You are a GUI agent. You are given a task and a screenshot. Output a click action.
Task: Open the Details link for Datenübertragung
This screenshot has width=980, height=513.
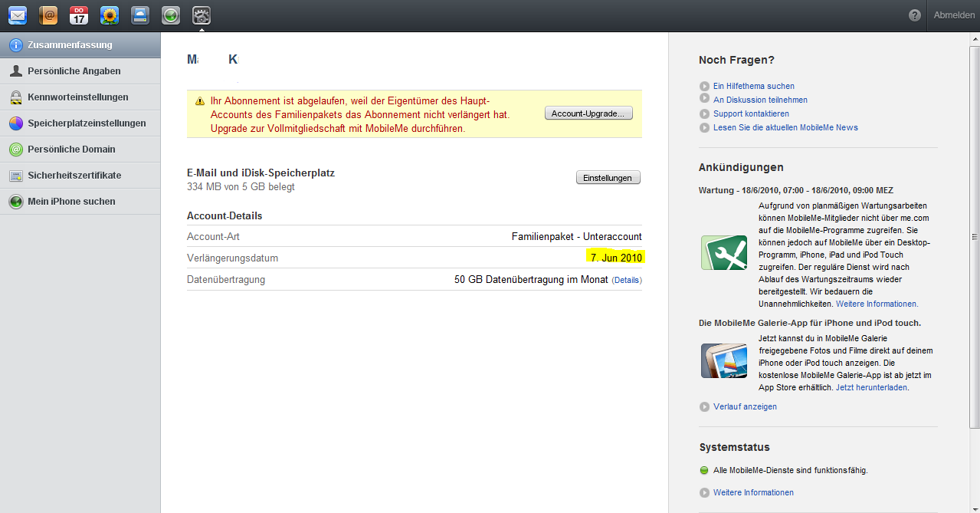[626, 280]
